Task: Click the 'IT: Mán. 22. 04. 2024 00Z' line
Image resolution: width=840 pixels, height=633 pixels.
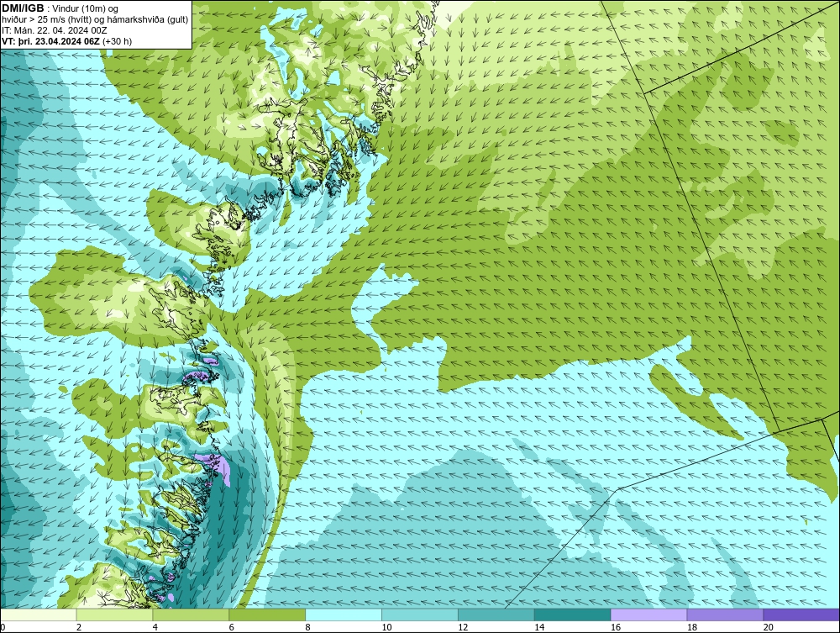Action: click(54, 30)
